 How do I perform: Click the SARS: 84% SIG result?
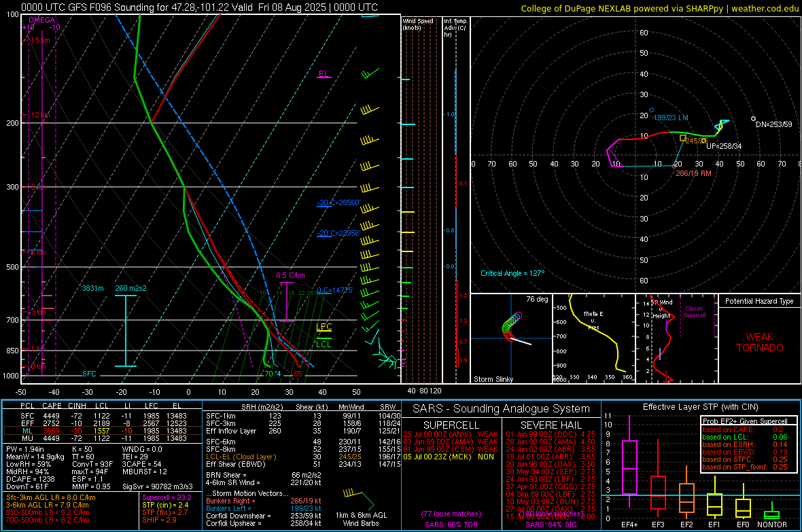click(x=551, y=525)
